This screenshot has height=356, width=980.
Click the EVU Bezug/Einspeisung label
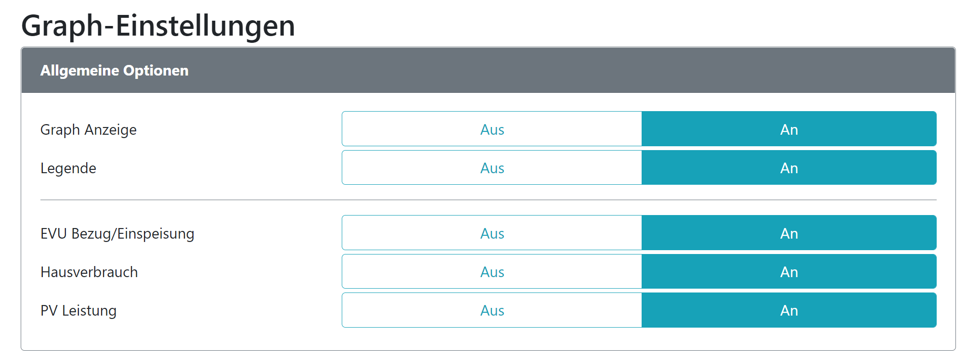point(117,233)
